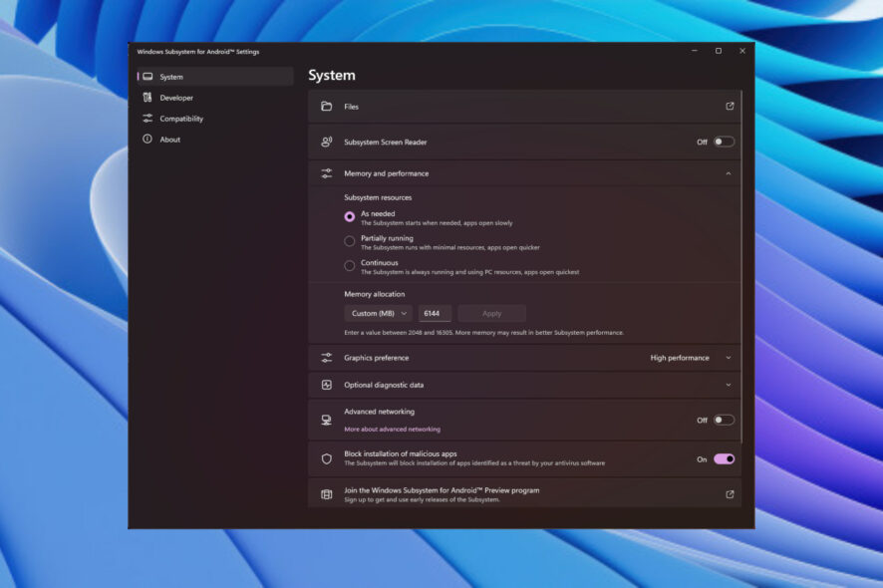The width and height of the screenshot is (883, 588).
Task: Disable Block installation of malicious apps toggle
Action: 725,459
